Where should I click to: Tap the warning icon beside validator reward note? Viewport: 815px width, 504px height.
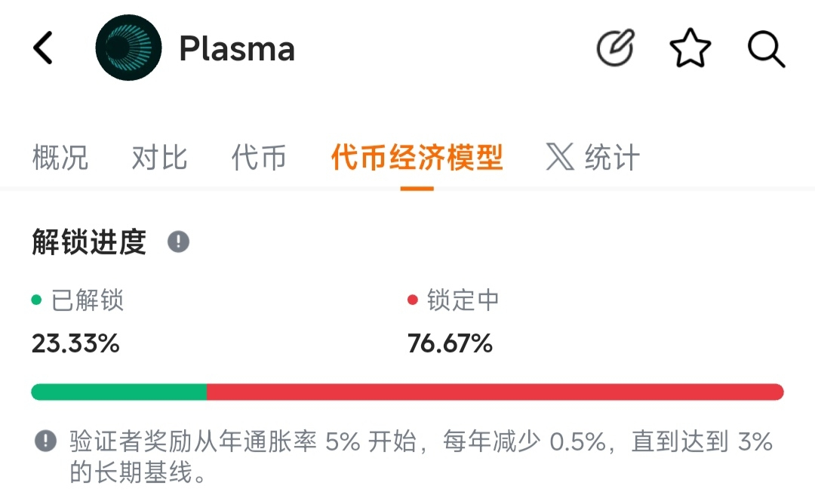click(46, 441)
